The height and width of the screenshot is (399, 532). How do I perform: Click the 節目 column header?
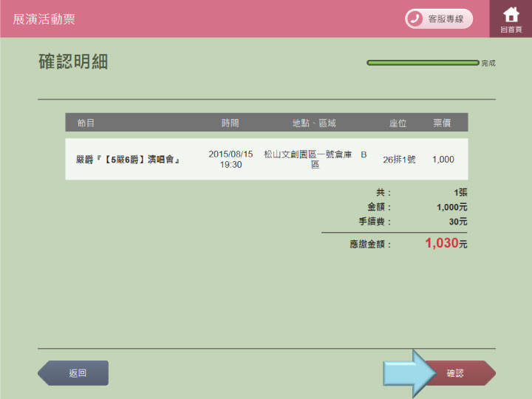pos(86,123)
